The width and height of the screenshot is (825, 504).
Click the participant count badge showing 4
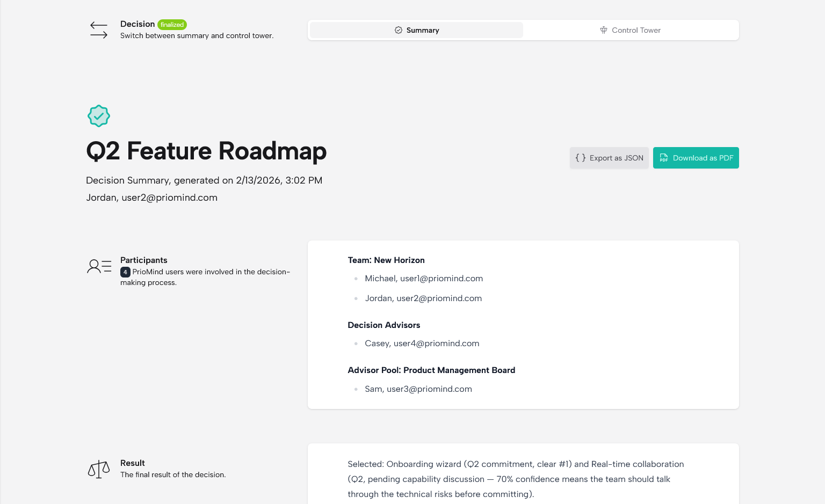[x=125, y=272]
